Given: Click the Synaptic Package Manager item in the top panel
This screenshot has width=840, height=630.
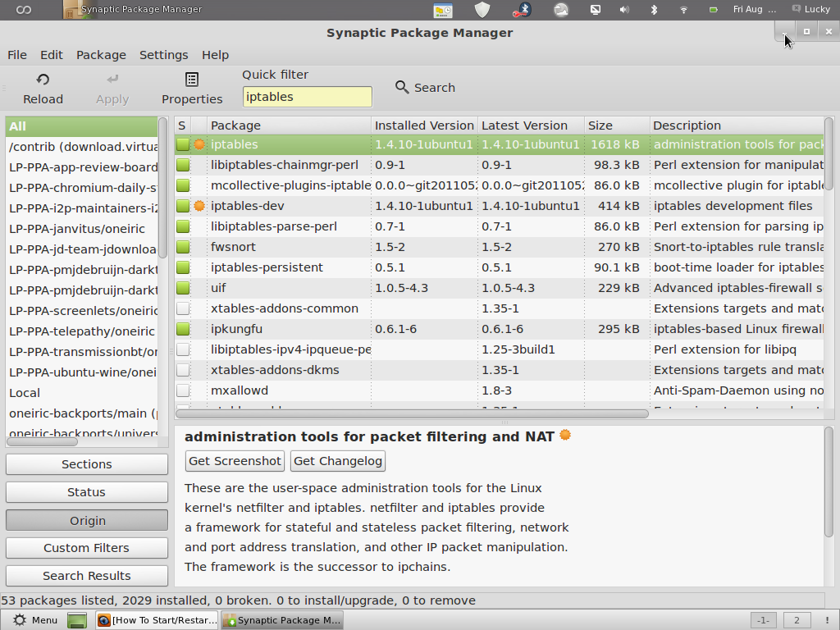Looking at the screenshot, I should tap(132, 10).
